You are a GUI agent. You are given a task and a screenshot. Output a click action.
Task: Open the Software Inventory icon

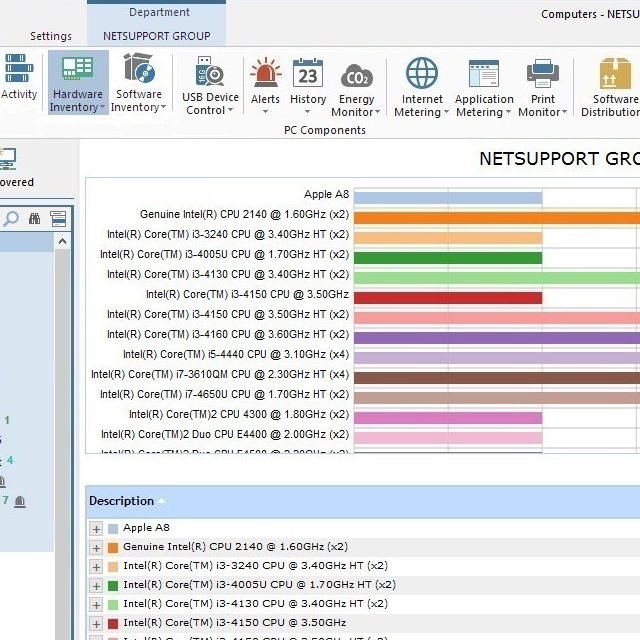[139, 68]
